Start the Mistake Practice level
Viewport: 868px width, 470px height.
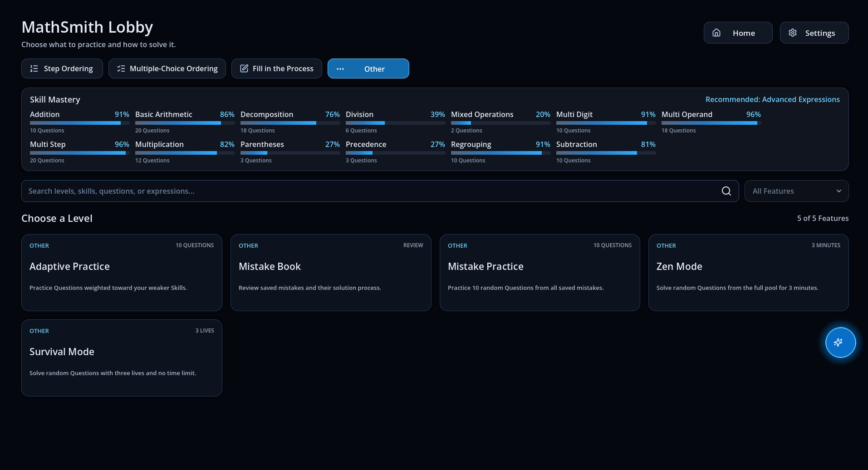point(539,273)
